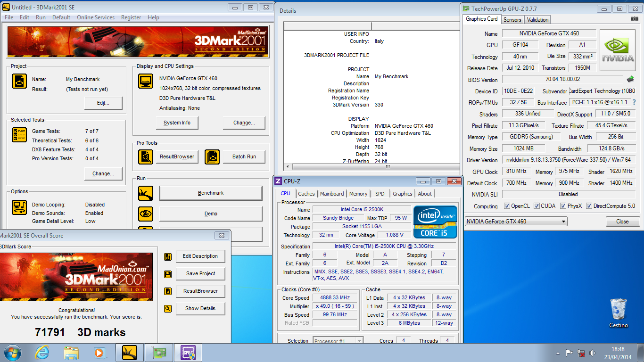
Task: Click Change... button in Display settings
Action: click(244, 123)
